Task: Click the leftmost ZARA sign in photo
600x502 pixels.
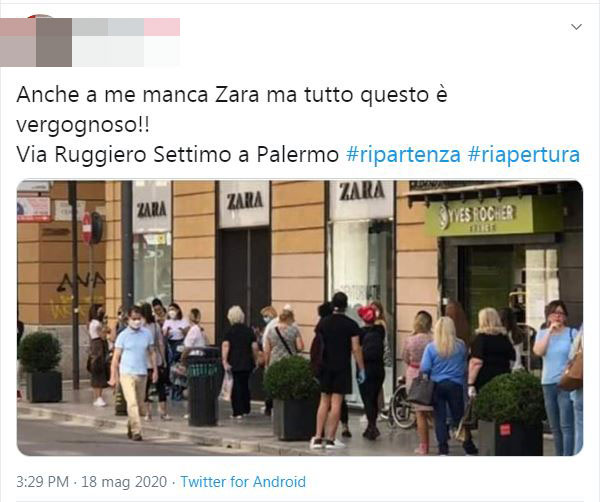Action: click(x=152, y=209)
